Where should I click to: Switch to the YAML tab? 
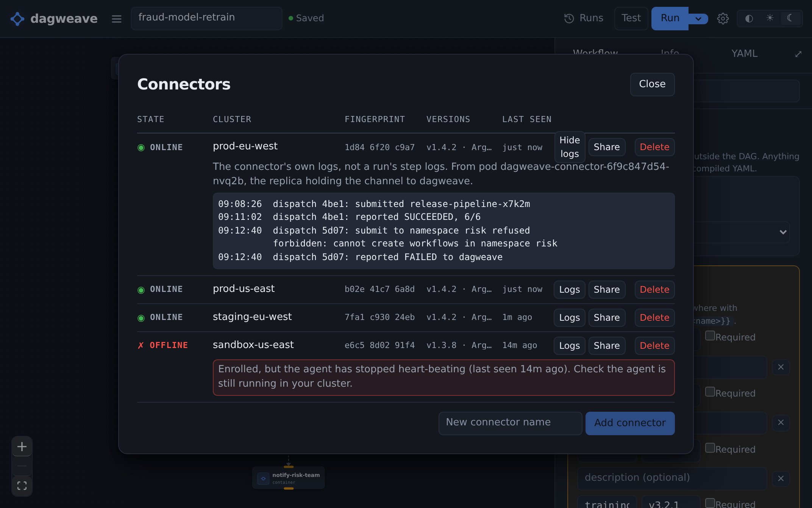point(744,54)
